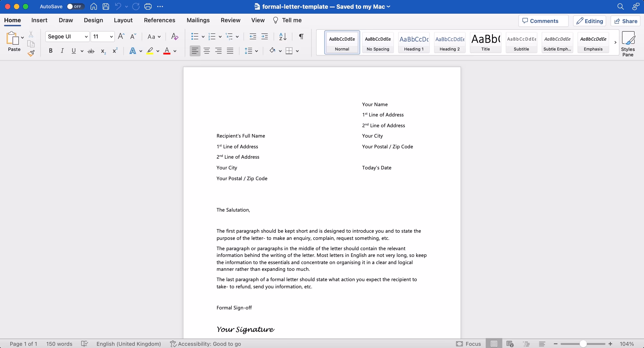
Task: Redo with the circular arrow icon
Action: tap(136, 7)
